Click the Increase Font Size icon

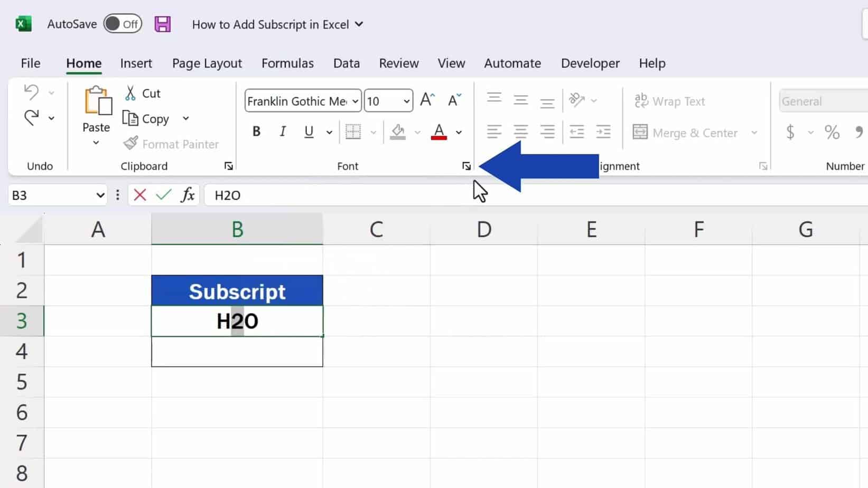[427, 99]
